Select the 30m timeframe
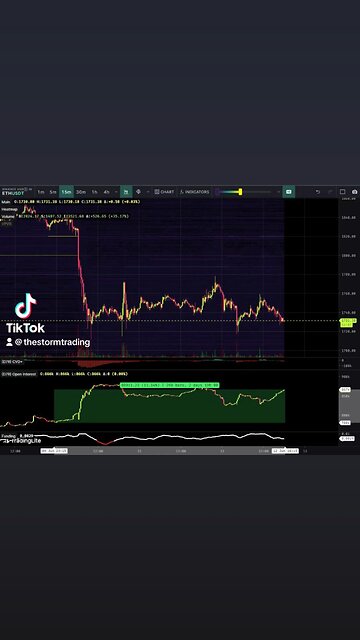This screenshot has width=360, height=640. (81, 192)
